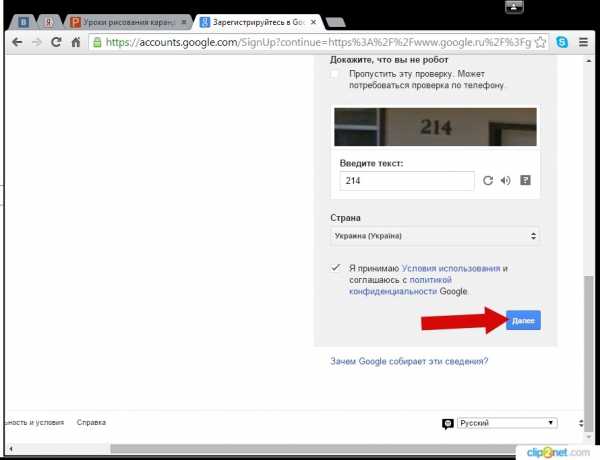Open a new browser tab

[x=336, y=23]
